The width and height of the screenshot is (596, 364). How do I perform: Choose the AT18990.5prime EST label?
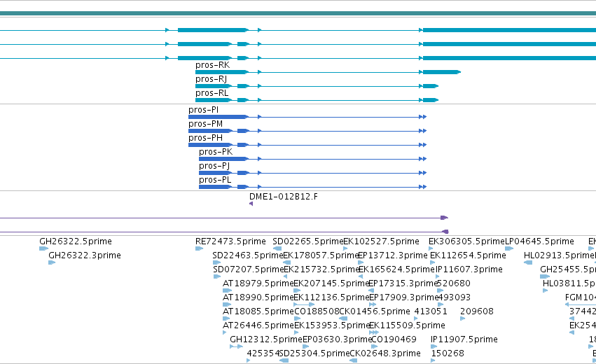[258, 297]
